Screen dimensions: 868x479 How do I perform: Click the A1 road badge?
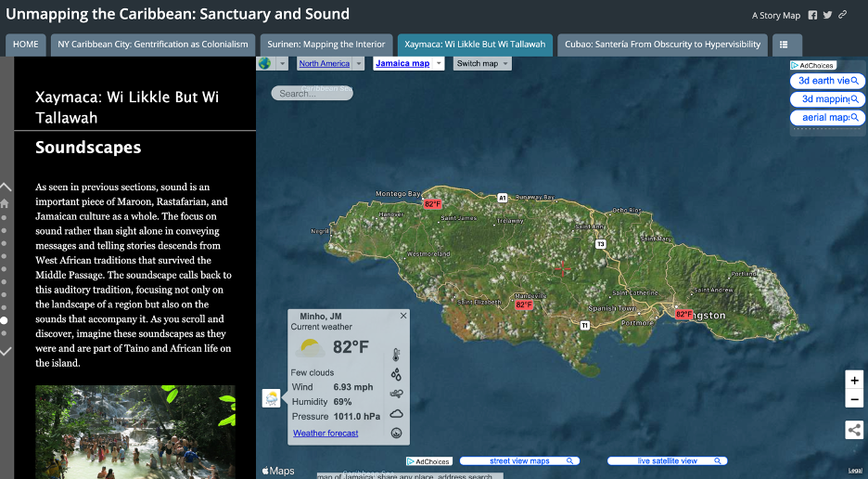[x=502, y=198]
